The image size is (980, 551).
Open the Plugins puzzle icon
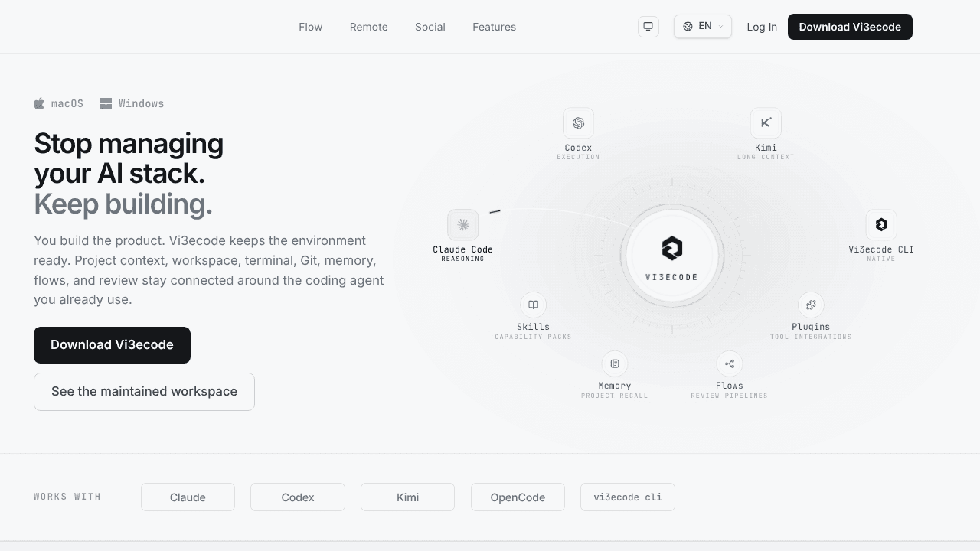click(x=811, y=305)
